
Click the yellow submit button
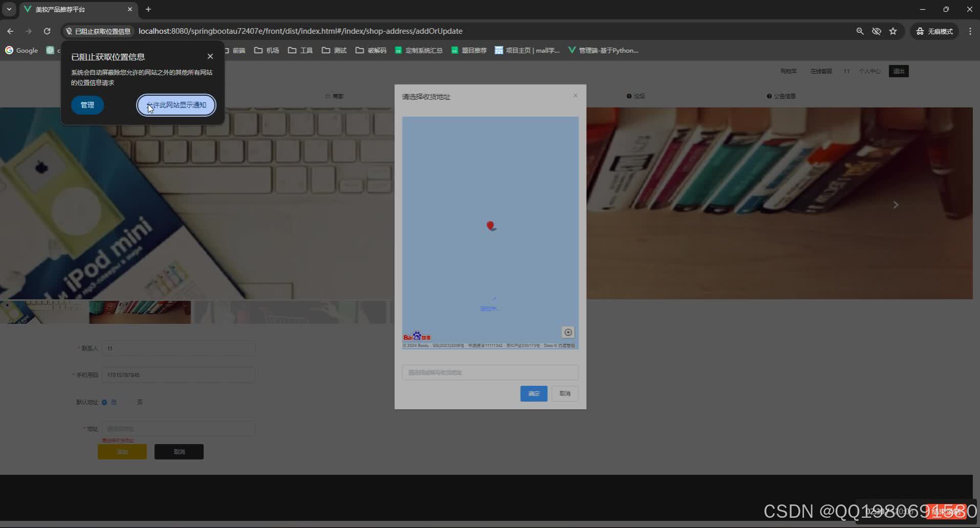pyautogui.click(x=122, y=452)
